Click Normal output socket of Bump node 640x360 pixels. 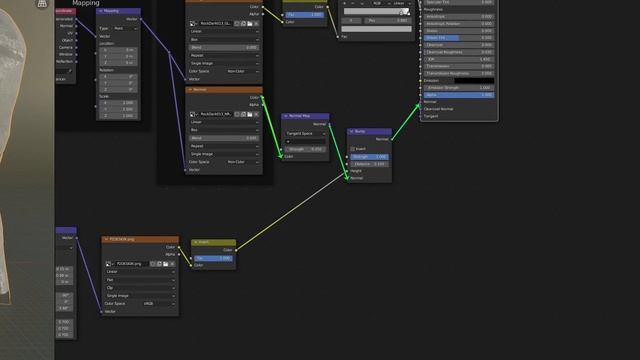point(391,139)
